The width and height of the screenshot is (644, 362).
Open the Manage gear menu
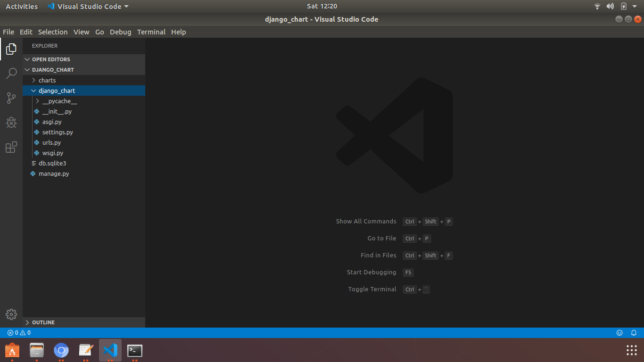pyautogui.click(x=11, y=314)
